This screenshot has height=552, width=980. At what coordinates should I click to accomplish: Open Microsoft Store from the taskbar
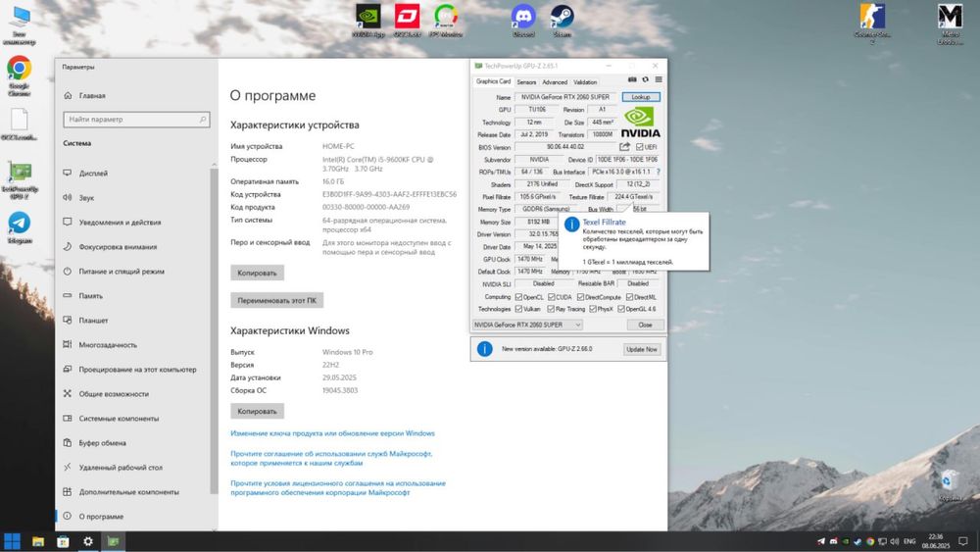(63, 541)
